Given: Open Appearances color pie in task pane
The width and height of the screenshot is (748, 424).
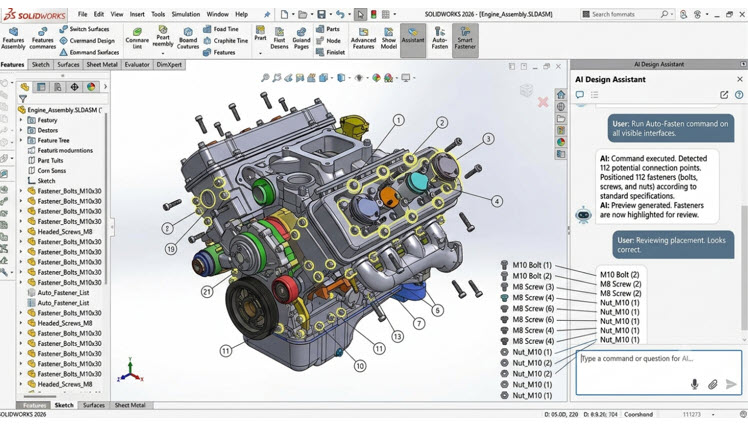Looking at the screenshot, I should click(x=561, y=142).
